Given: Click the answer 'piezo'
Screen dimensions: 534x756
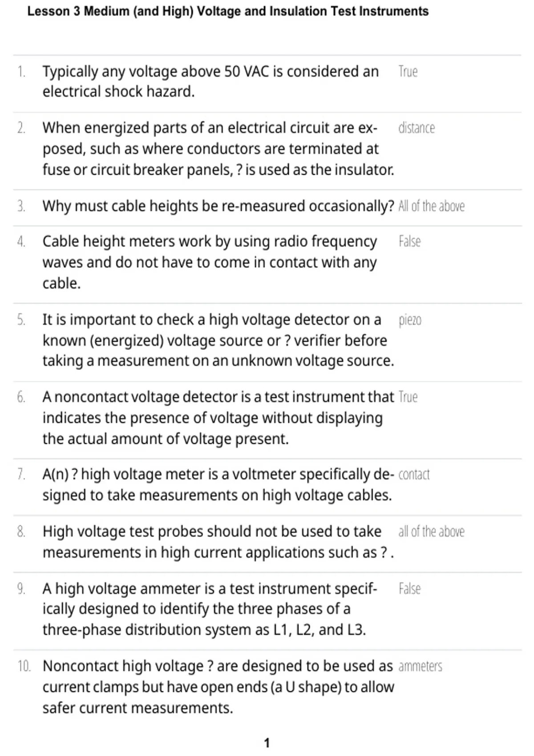Looking at the screenshot, I should [410, 320].
